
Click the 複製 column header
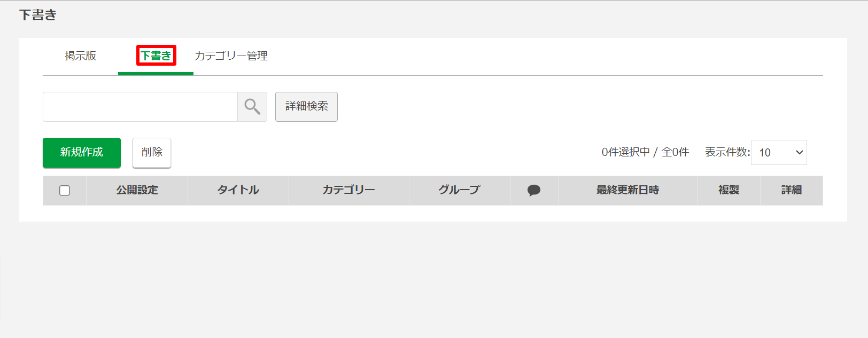click(x=728, y=190)
